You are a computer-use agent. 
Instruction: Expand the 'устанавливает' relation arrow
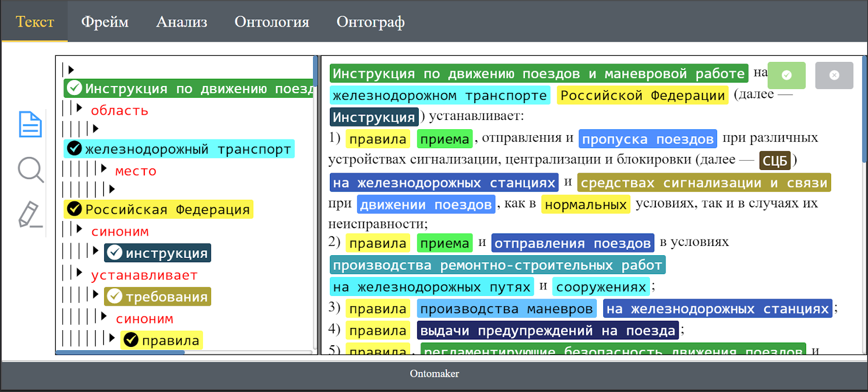pos(79,273)
